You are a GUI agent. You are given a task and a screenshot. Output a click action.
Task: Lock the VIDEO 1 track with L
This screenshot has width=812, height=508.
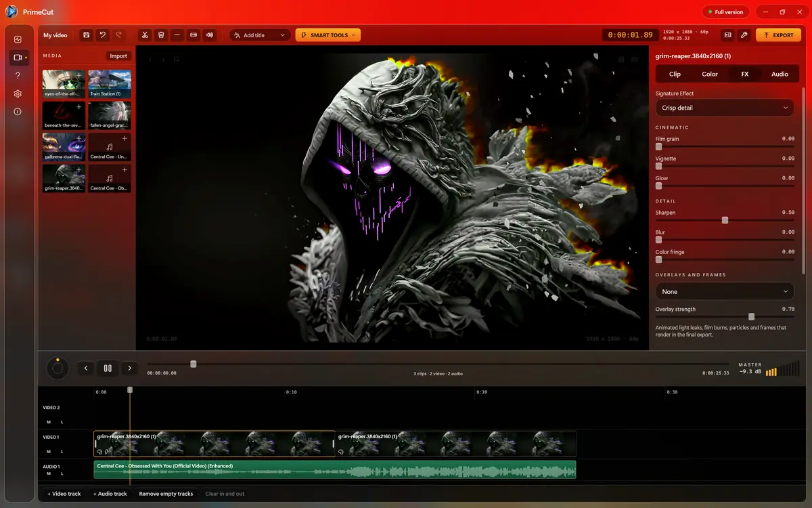point(62,451)
